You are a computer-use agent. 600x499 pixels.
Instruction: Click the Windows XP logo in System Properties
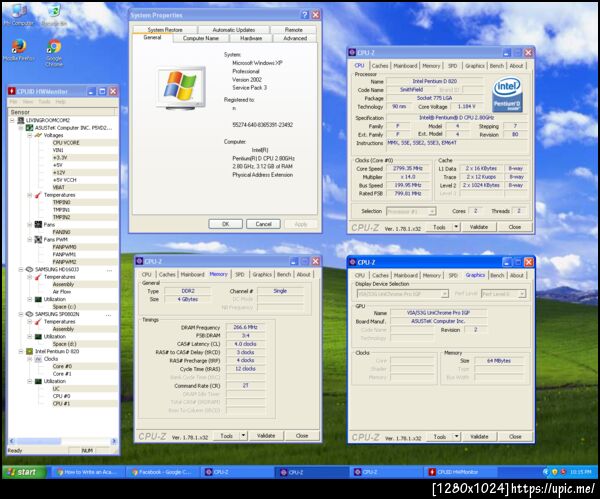coord(181,88)
